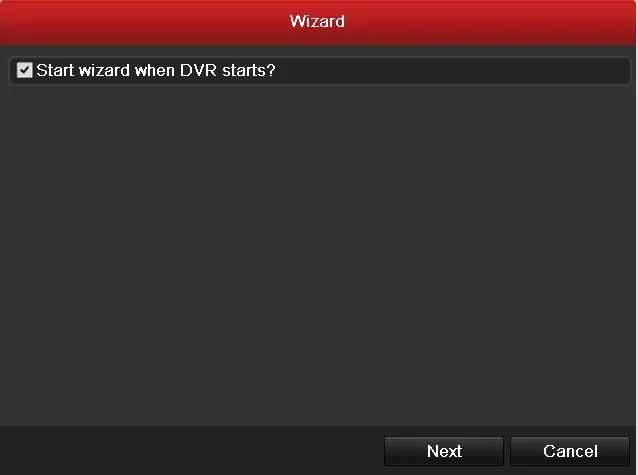Click the word 'wizard' in the checkbox label
This screenshot has width=638, height=475.
104,70
